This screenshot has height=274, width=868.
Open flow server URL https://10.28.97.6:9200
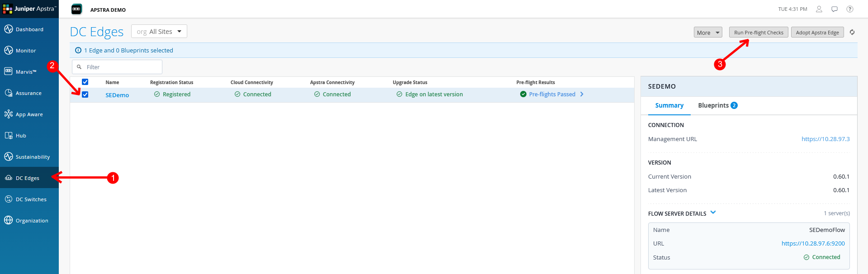[813, 243]
